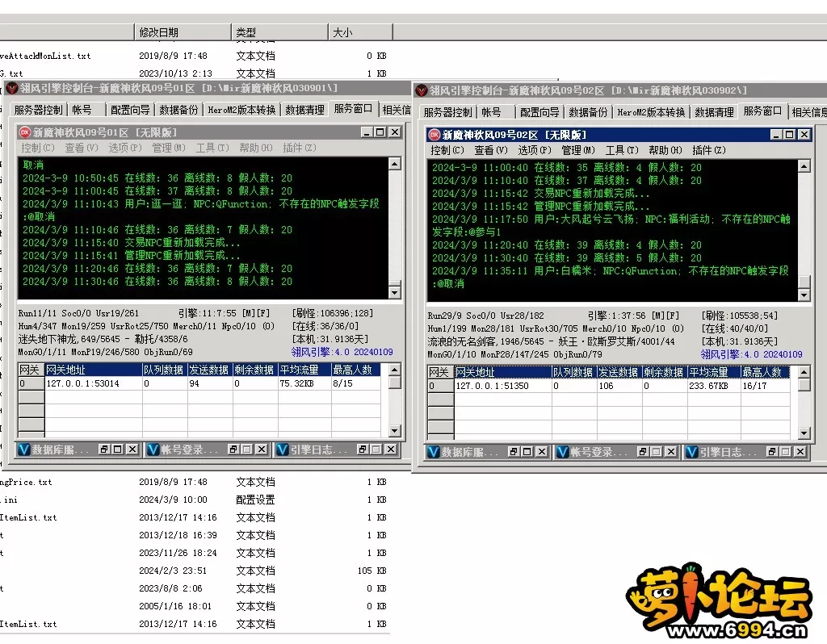Maximize 数据库服 child window in 02区 console

click(x=527, y=452)
